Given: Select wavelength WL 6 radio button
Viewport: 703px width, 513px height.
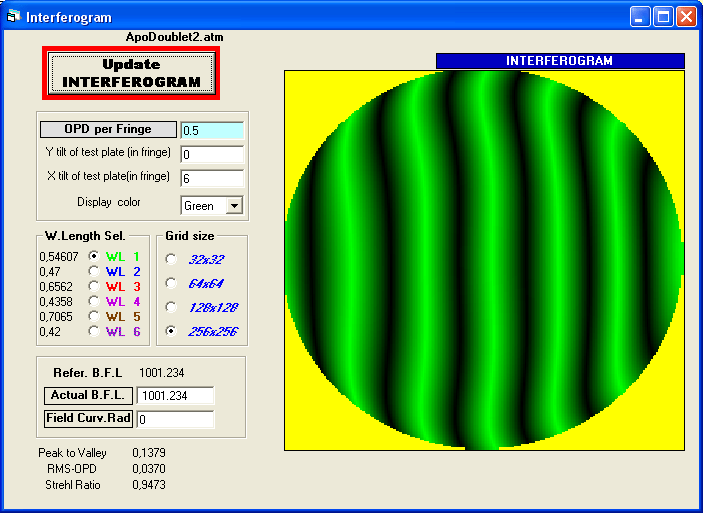Looking at the screenshot, I should tap(94, 331).
